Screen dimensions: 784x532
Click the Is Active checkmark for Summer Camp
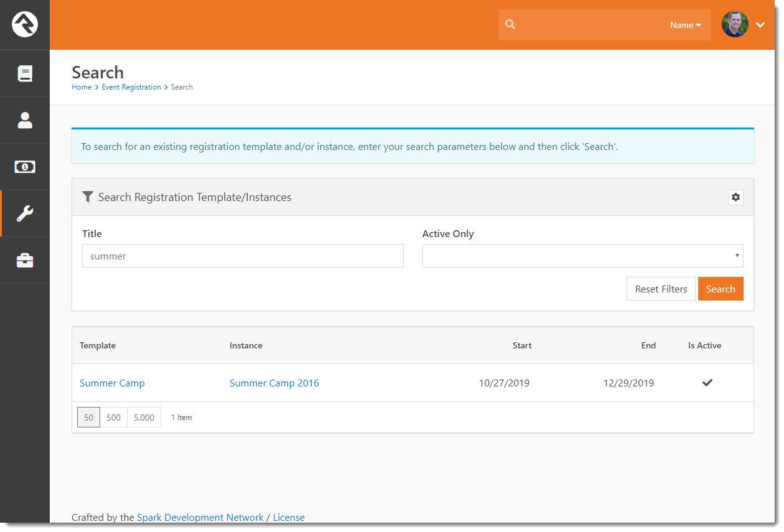pos(707,383)
